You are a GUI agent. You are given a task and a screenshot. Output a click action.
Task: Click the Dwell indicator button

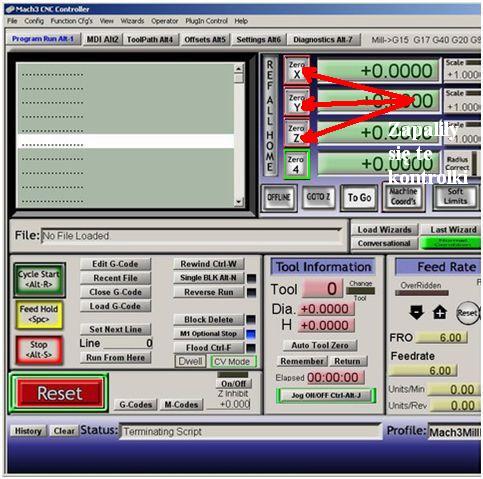pos(190,362)
